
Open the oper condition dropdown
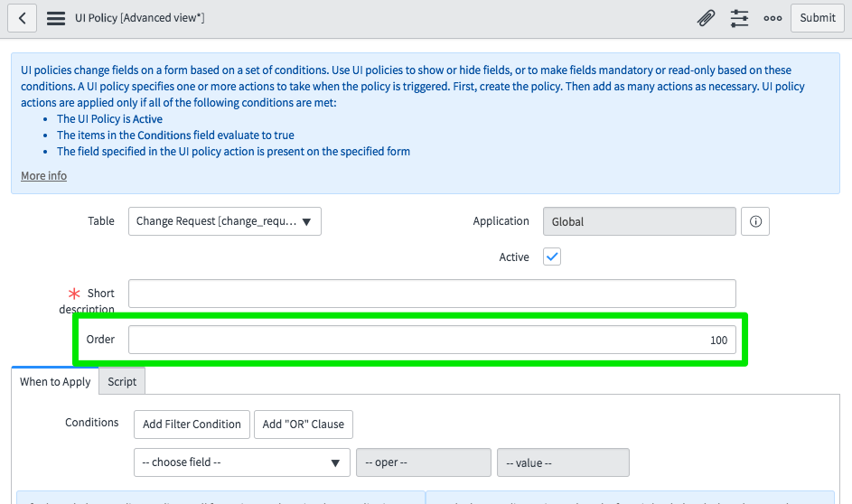423,462
